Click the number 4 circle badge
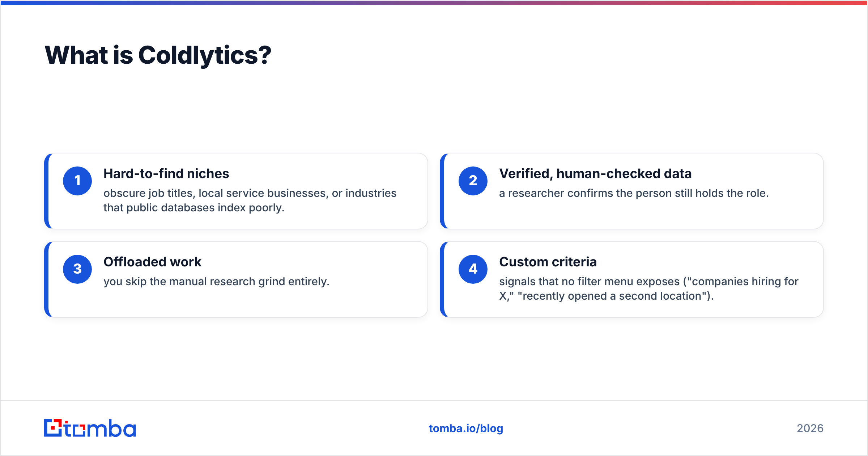 [473, 269]
